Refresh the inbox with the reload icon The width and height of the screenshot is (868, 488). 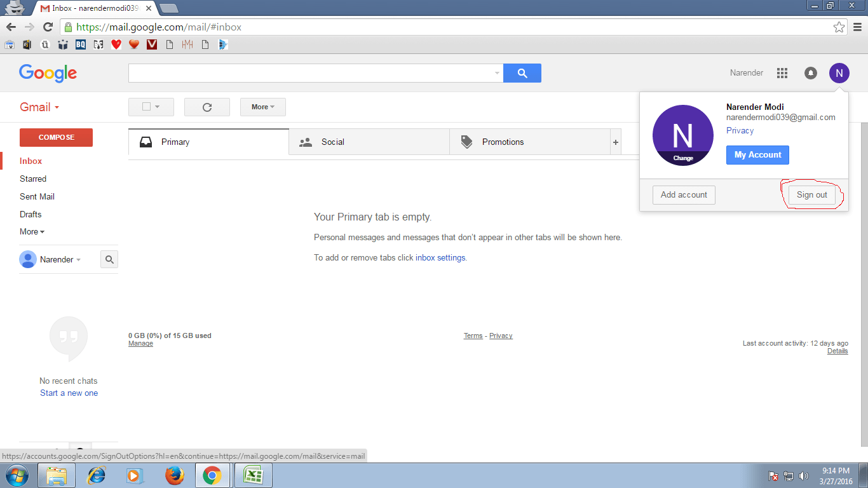(207, 107)
